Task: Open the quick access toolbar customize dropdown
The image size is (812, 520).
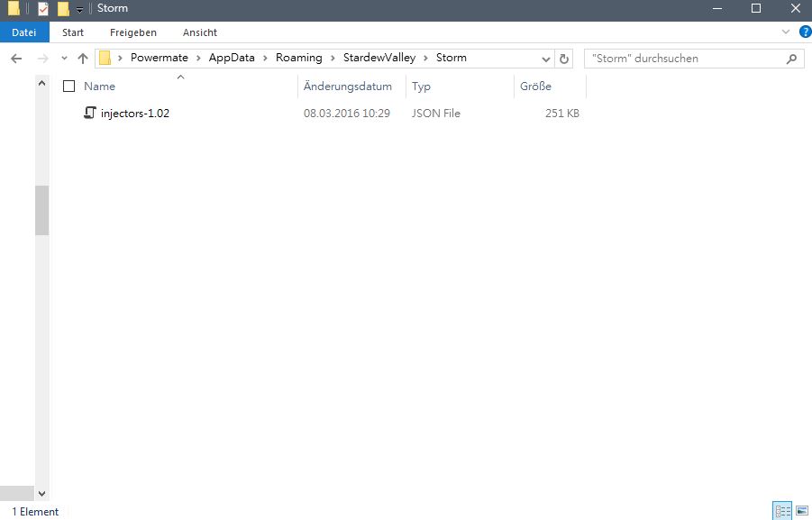Action: [x=79, y=10]
